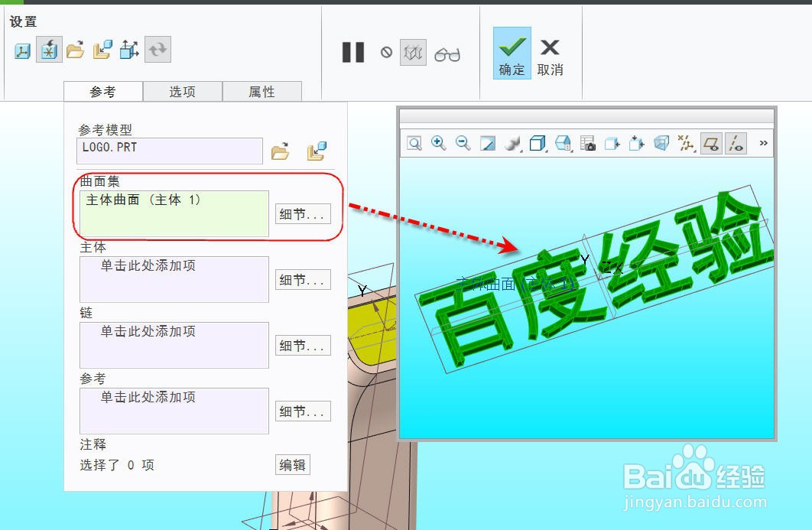Viewport: 812px width, 530px height.
Task: Open the datum display filters dropdown
Action: pyautogui.click(x=687, y=144)
